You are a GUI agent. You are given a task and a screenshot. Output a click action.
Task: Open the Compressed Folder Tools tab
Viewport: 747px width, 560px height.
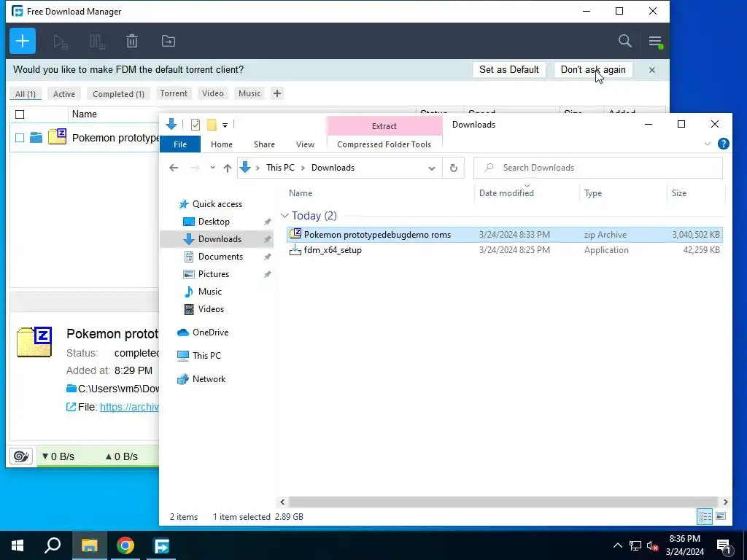384,144
